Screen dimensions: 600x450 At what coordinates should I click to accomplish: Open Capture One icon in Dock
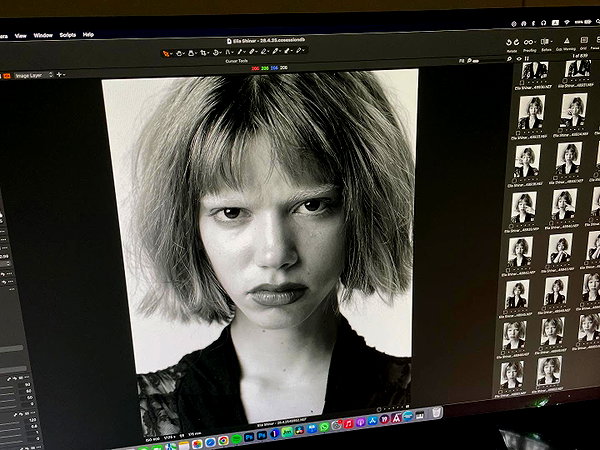click(x=274, y=434)
